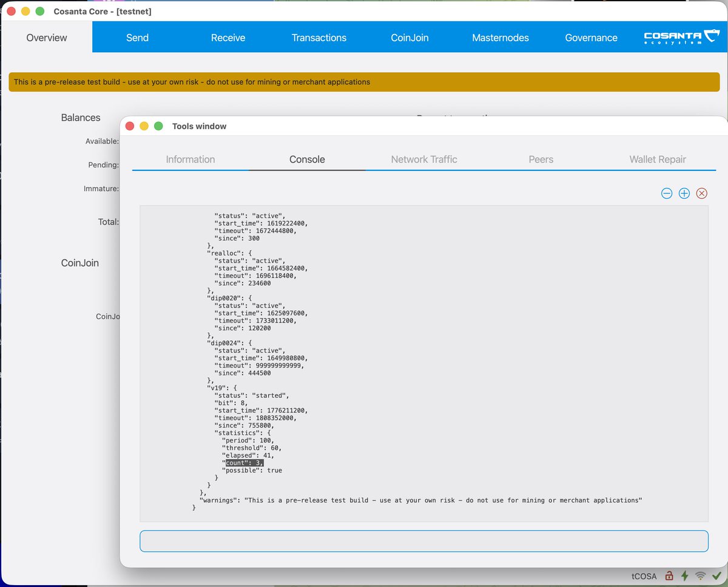Viewport: 728px width, 587px height.
Task: Click the "warnings" line in console output
Action: pos(420,500)
